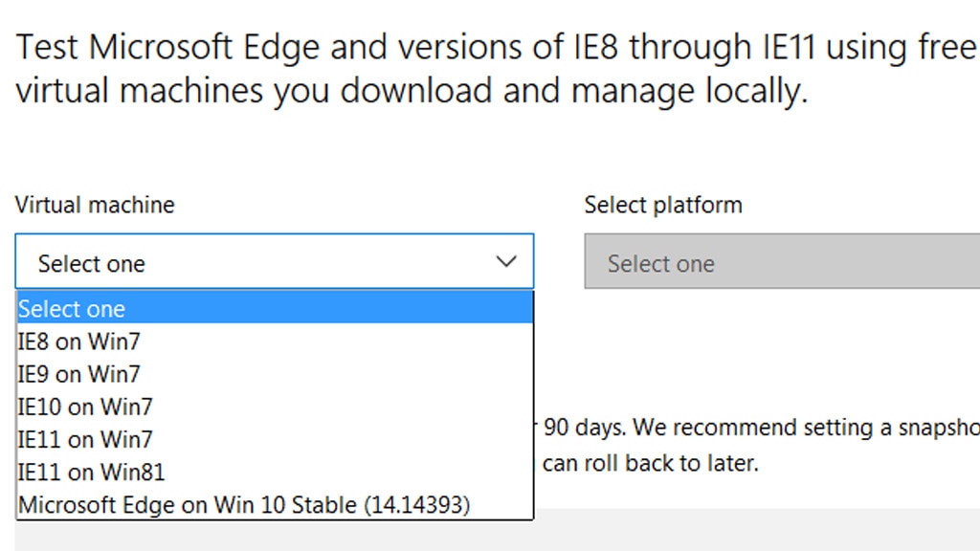Viewport: 980px width, 551px height.
Task: Select the "IE11 on Win7" option
Action: click(84, 439)
